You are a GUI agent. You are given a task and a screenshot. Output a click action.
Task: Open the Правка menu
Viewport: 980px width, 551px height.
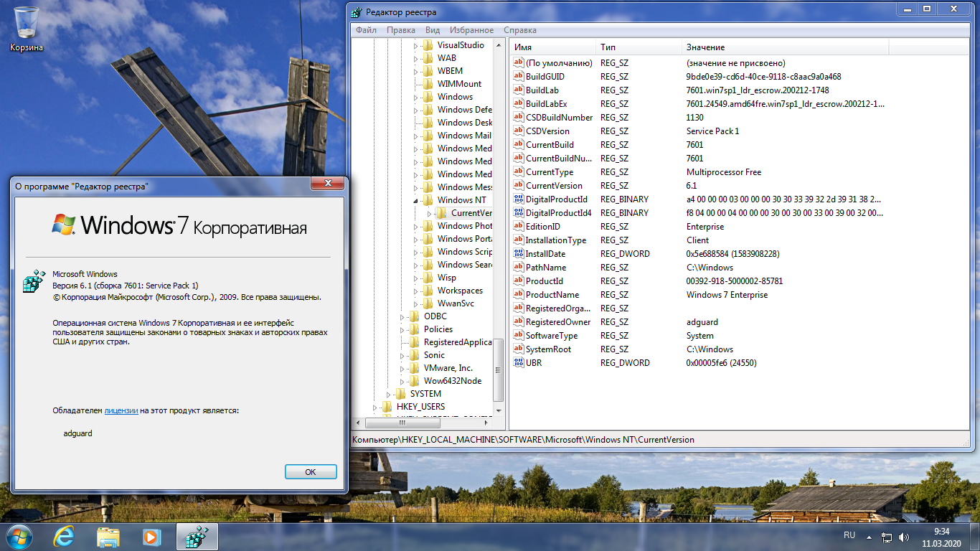(x=400, y=30)
